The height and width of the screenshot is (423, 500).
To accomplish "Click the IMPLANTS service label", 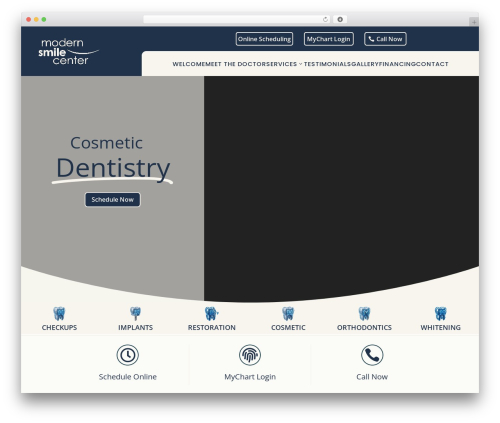I will click(135, 328).
